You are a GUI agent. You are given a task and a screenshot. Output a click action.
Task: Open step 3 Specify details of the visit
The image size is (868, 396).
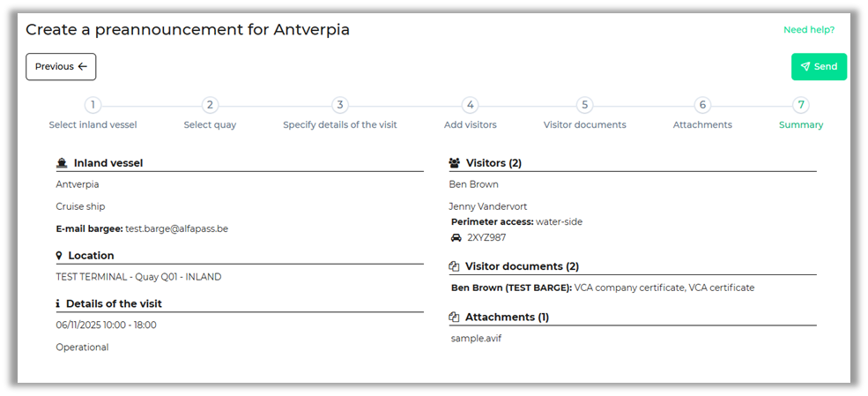point(340,105)
